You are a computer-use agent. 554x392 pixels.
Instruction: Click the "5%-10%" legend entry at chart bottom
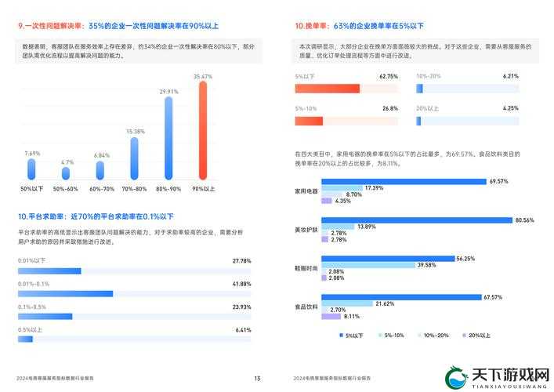(391, 335)
